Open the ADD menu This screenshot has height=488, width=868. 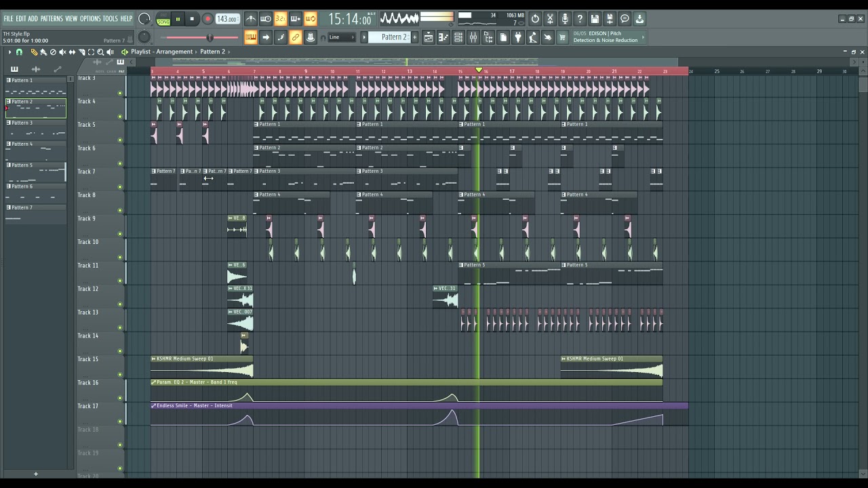point(33,18)
